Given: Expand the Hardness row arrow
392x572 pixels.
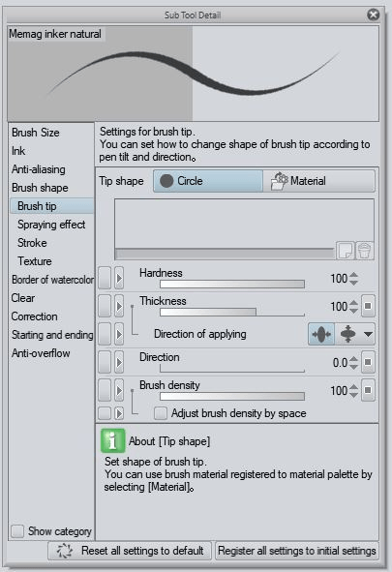Looking at the screenshot, I should 119,278.
